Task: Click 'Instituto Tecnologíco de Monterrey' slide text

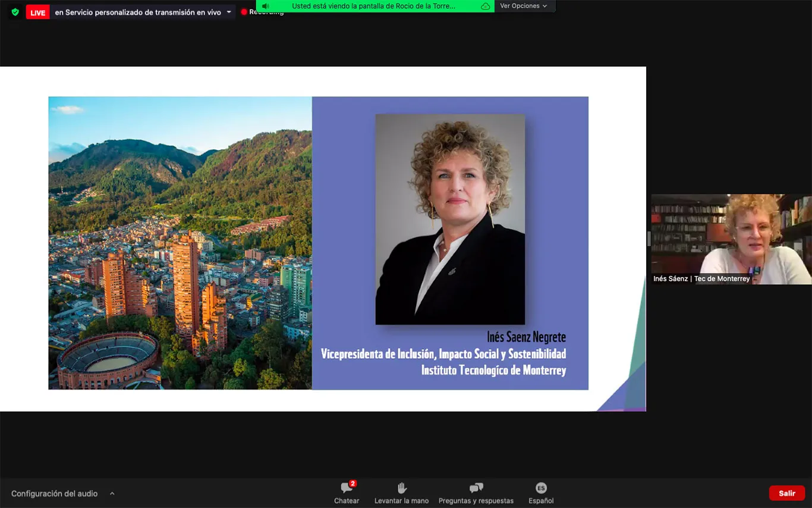Action: click(493, 370)
